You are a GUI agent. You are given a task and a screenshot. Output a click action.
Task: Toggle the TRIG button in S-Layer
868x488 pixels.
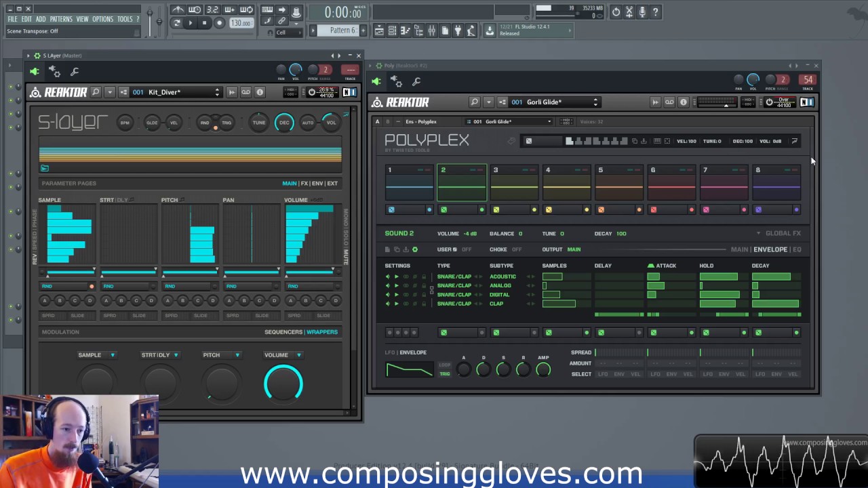(226, 123)
